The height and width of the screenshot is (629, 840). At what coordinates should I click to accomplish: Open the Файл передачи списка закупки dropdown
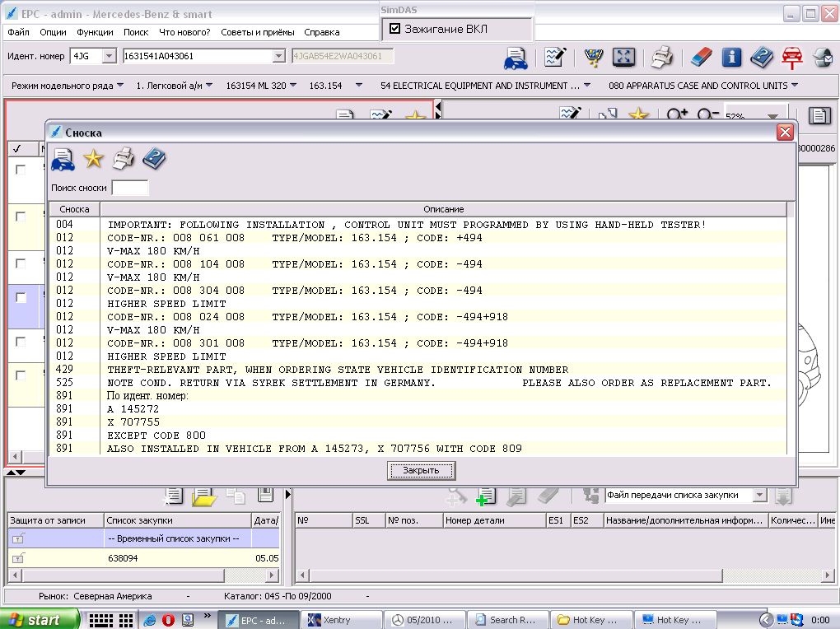coord(759,495)
